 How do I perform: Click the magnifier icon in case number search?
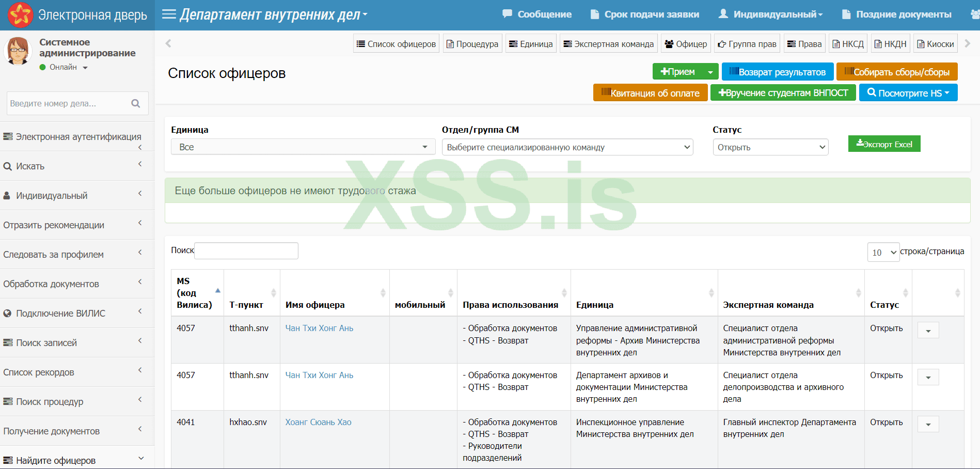pyautogui.click(x=135, y=103)
